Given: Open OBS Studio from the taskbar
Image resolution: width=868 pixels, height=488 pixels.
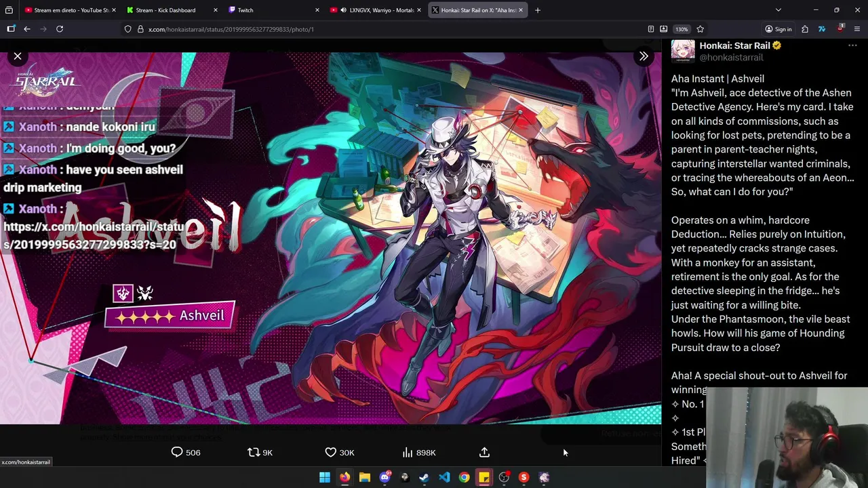Looking at the screenshot, I should point(504,477).
